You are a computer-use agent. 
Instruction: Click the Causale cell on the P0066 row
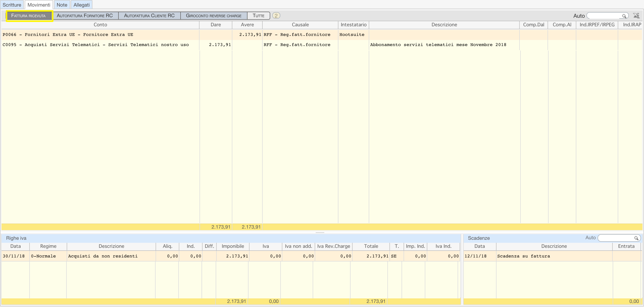(x=300, y=35)
